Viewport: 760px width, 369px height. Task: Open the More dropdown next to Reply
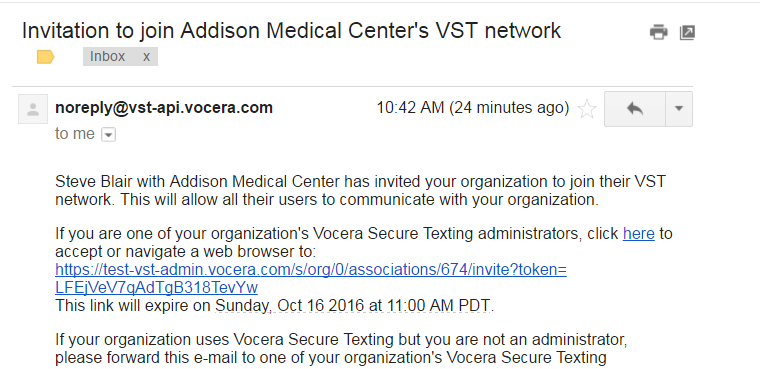click(679, 109)
